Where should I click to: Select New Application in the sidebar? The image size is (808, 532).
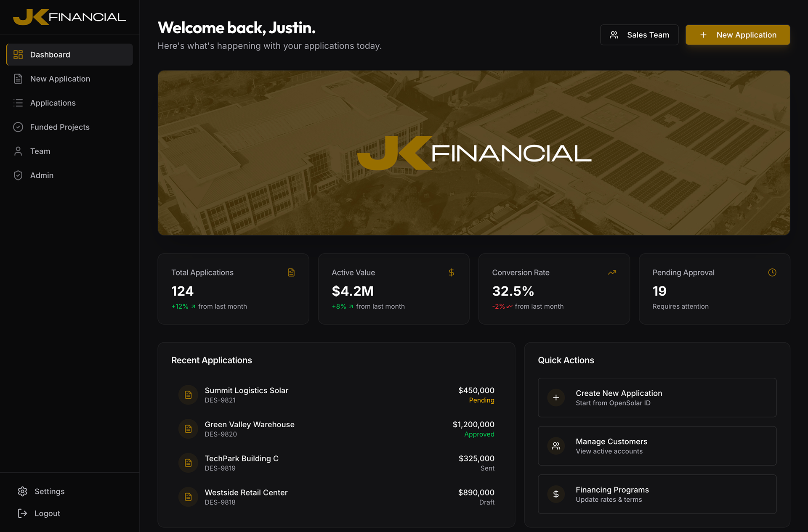point(60,79)
